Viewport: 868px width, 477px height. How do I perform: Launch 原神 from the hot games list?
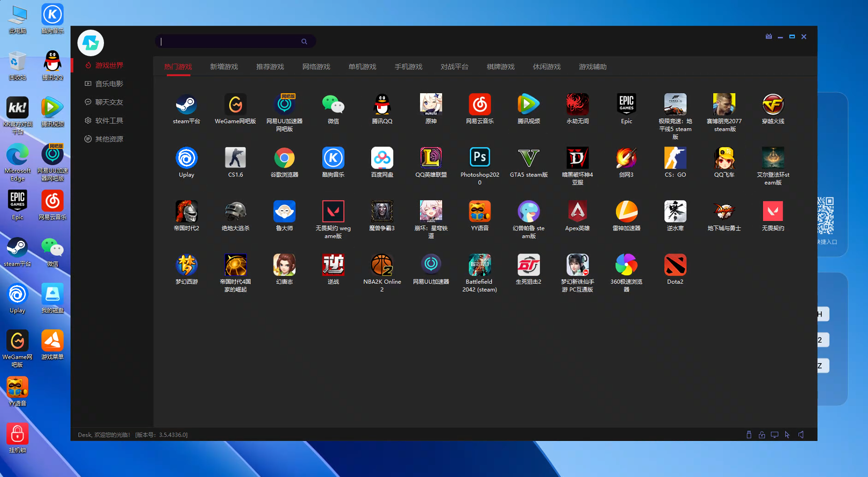coord(431,105)
